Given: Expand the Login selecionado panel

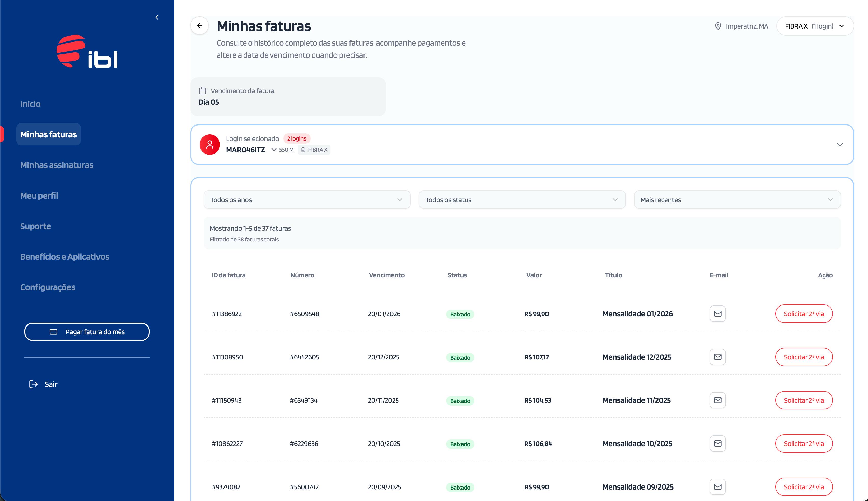Looking at the screenshot, I should (839, 145).
